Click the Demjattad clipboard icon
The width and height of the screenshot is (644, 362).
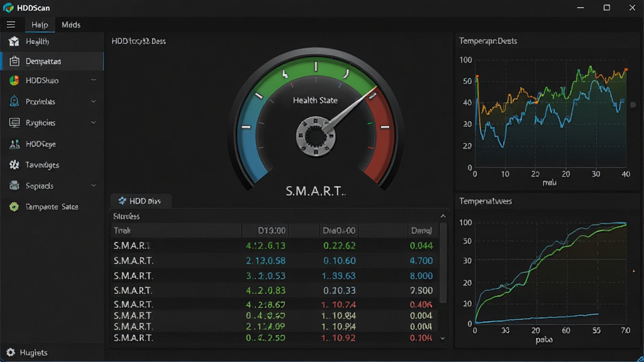(14, 61)
